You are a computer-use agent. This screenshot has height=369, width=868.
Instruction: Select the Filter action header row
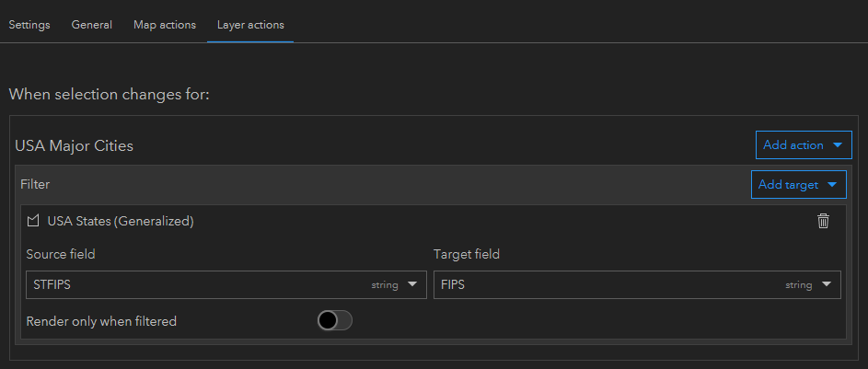[368, 185]
